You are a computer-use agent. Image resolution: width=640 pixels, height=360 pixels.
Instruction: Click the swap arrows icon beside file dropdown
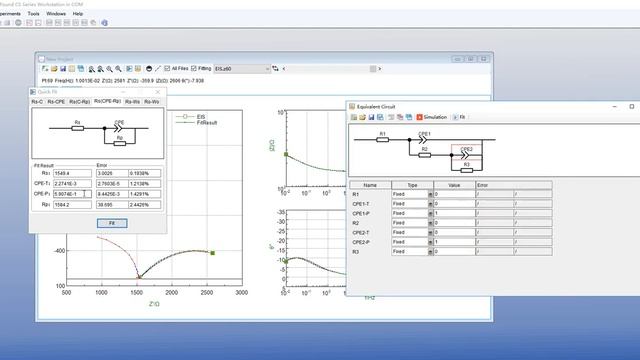[x=276, y=69]
